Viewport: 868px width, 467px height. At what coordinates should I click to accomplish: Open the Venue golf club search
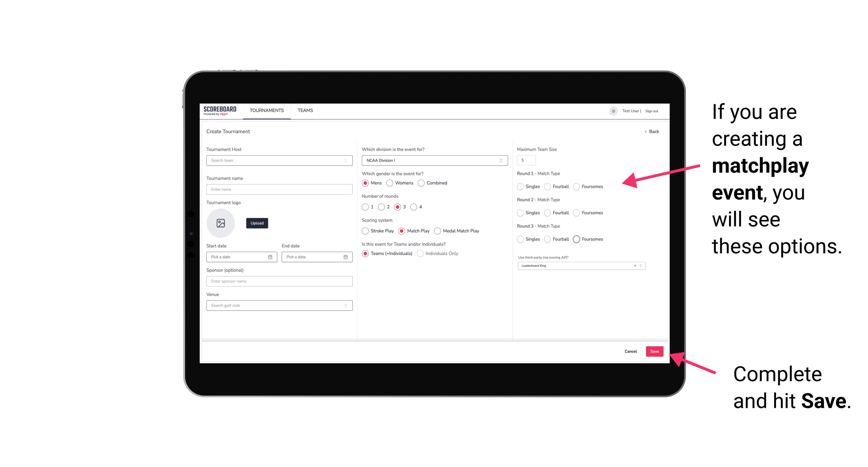coord(278,305)
